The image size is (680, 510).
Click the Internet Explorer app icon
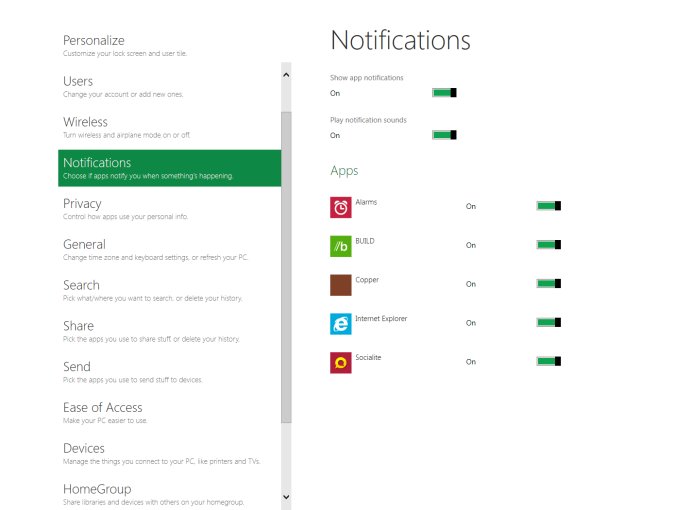coord(340,324)
